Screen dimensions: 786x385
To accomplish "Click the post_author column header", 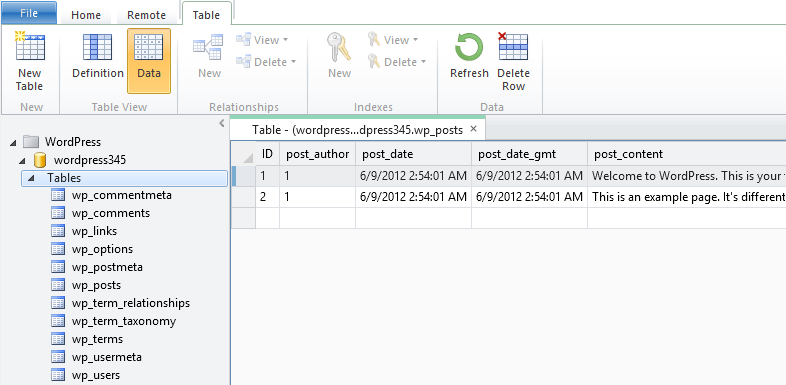I will (317, 154).
